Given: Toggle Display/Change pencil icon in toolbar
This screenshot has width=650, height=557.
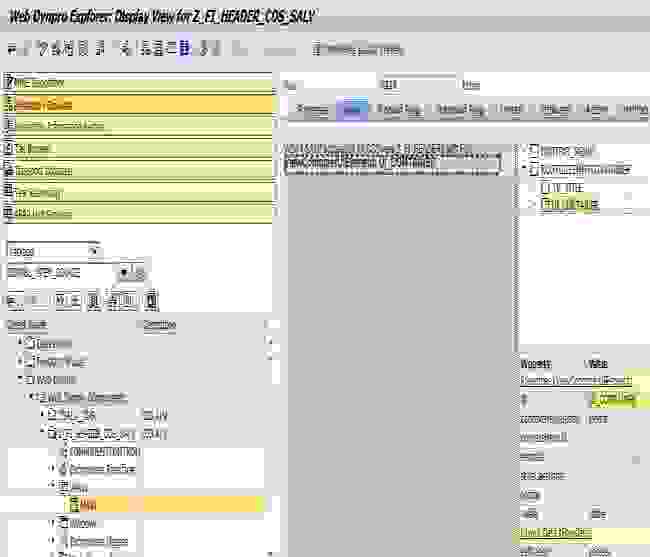Looking at the screenshot, I should [x=43, y=49].
